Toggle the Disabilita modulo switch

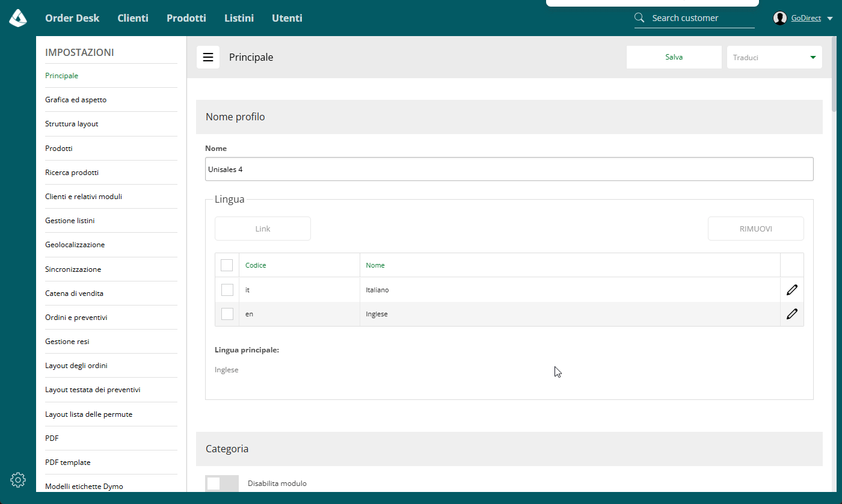click(222, 484)
